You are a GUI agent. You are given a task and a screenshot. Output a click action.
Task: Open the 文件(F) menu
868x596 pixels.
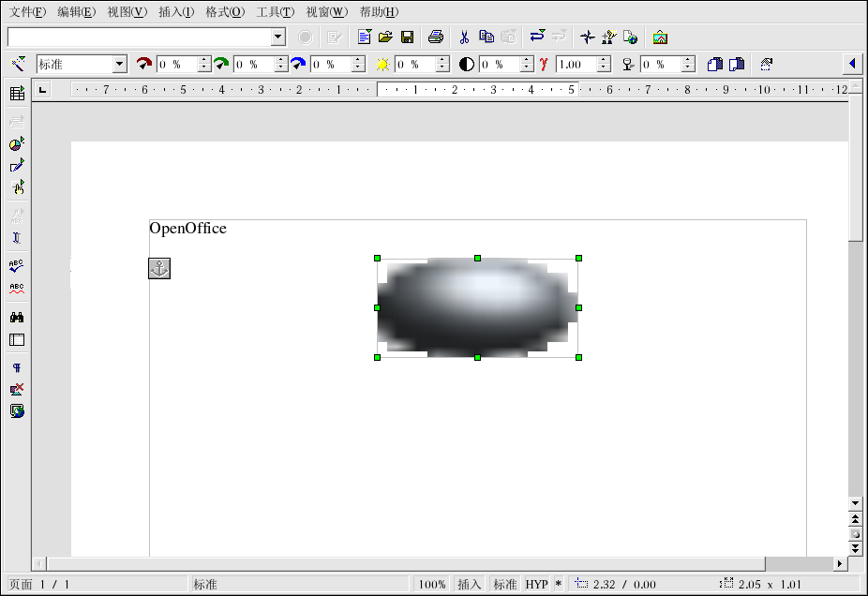coord(27,12)
